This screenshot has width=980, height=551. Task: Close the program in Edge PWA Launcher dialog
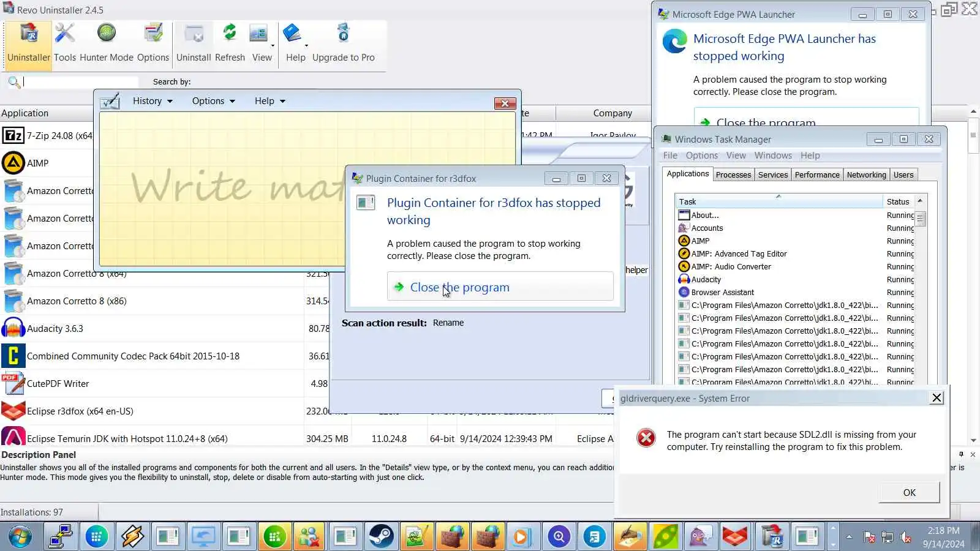[x=806, y=118]
